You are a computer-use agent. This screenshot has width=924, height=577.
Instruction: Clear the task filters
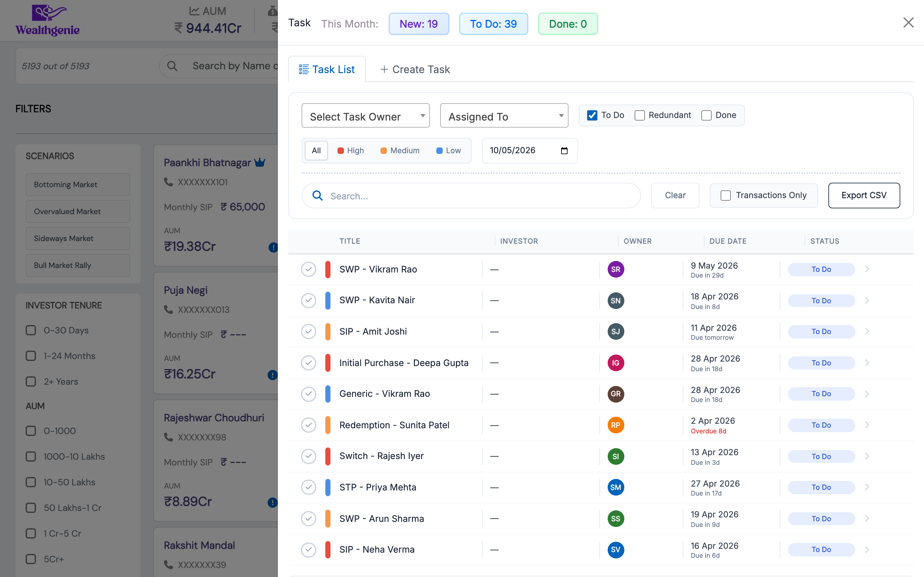tap(675, 195)
